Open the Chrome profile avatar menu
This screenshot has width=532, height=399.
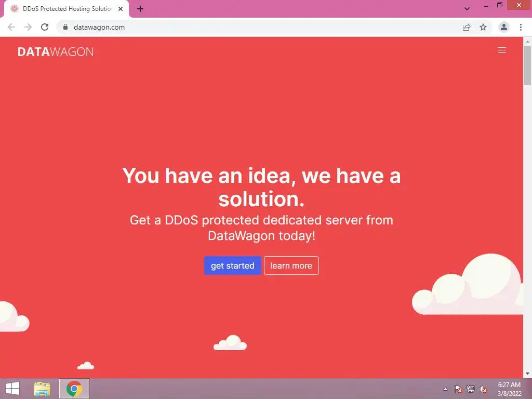click(x=504, y=27)
